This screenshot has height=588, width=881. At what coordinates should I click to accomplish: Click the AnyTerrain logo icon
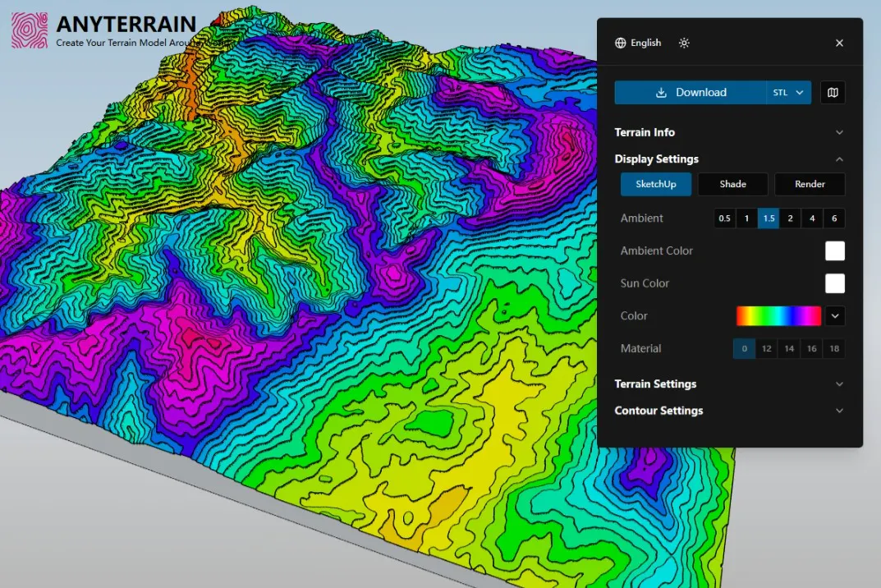(30, 30)
